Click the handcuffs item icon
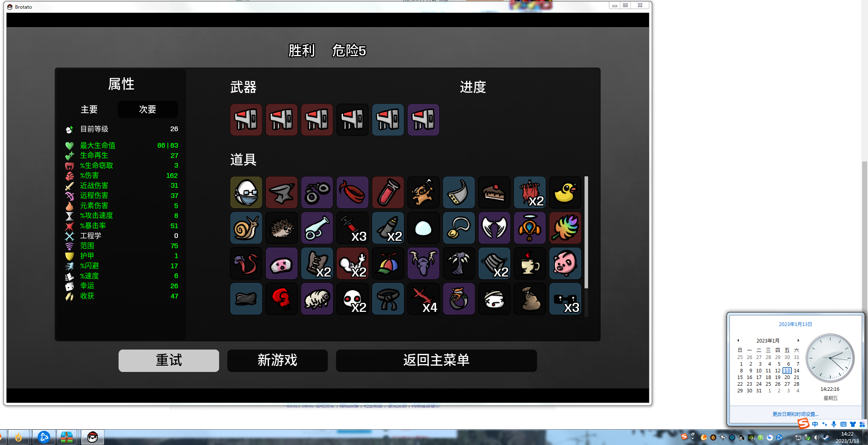This screenshot has width=868, height=445. pyautogui.click(x=317, y=192)
